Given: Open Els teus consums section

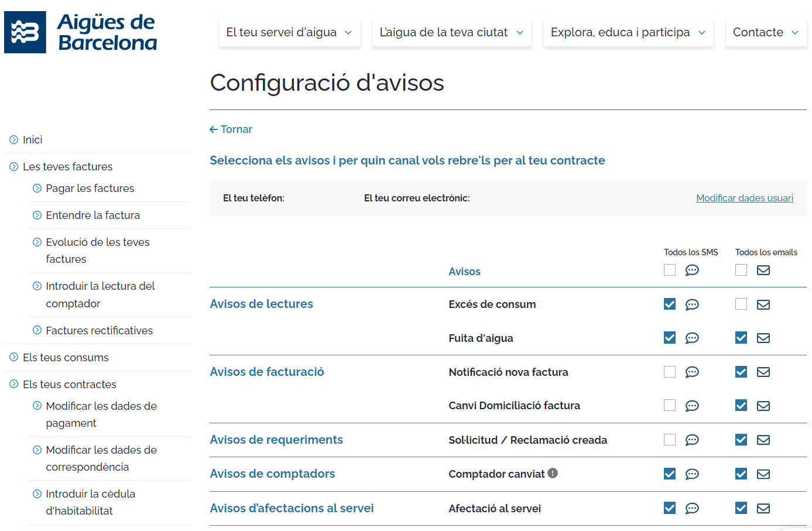Looking at the screenshot, I should [x=66, y=357].
